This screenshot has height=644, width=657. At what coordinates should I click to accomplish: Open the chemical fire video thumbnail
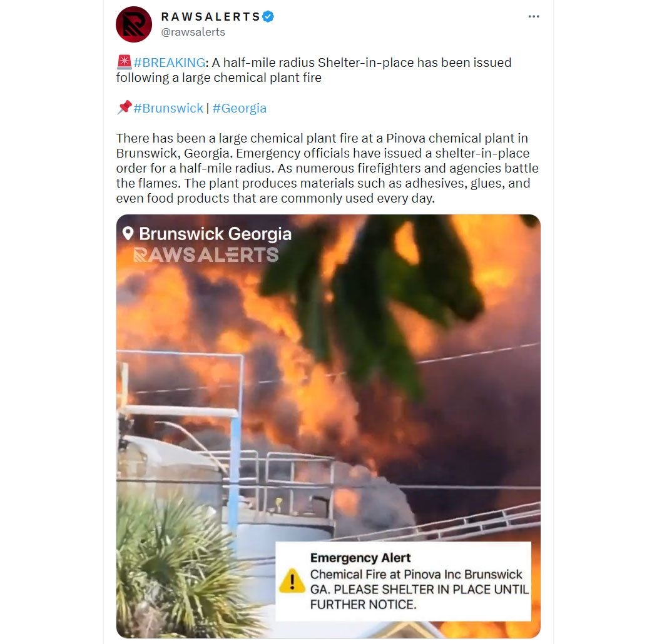click(328, 426)
